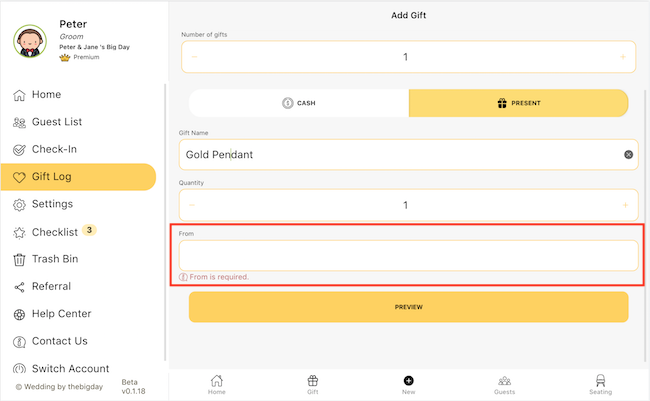Screen dimensions: 650x401
Task: Click Peter's groom avatar picture
Action: [30, 41]
